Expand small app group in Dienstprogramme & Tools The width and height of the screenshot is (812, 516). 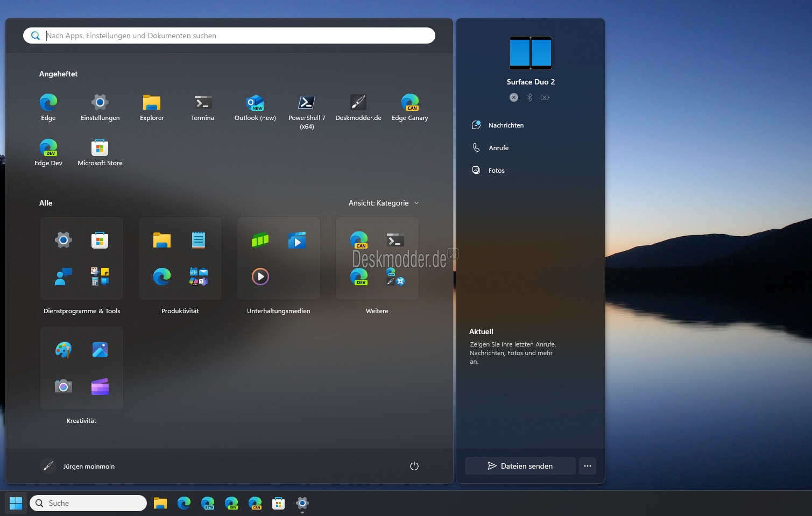click(100, 277)
